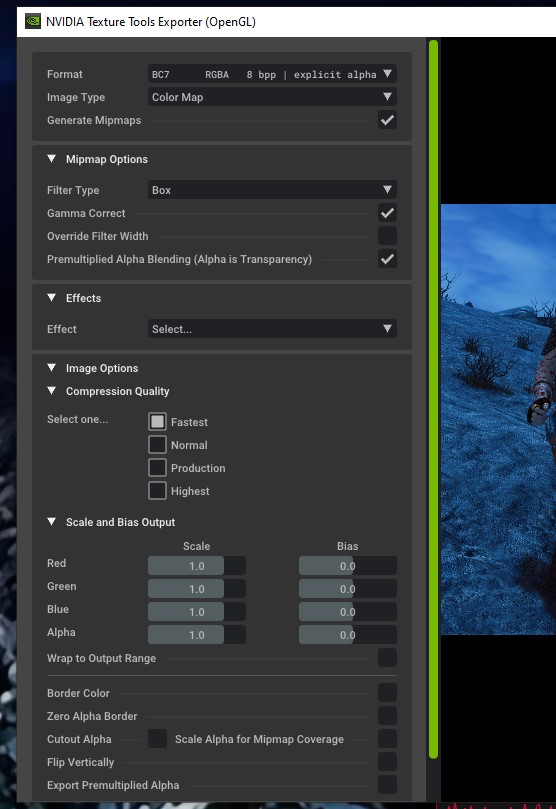Choose Normal compression quality

coord(157,445)
